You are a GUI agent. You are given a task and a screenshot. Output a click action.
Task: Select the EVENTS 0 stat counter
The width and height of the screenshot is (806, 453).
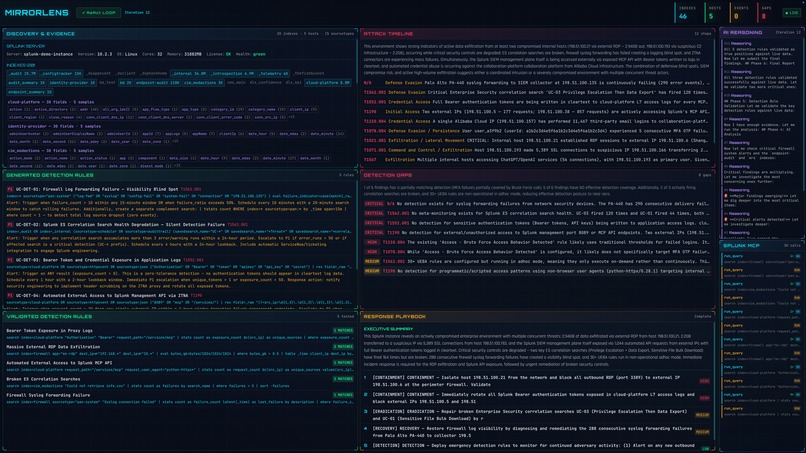coord(741,13)
